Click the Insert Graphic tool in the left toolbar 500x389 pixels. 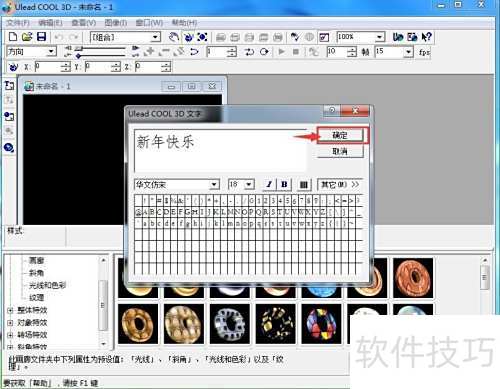point(9,116)
